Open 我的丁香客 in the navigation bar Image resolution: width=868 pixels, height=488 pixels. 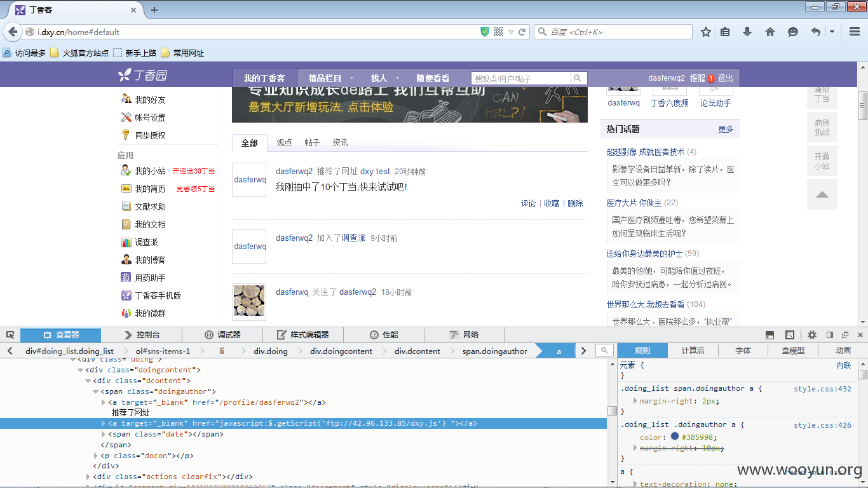point(264,78)
